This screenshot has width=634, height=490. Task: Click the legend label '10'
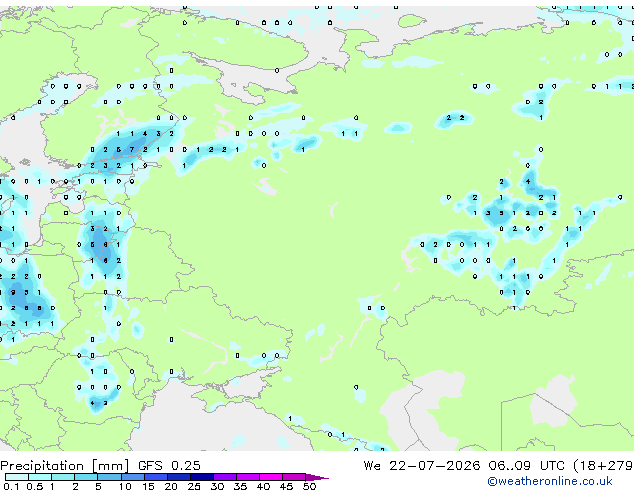(125, 486)
